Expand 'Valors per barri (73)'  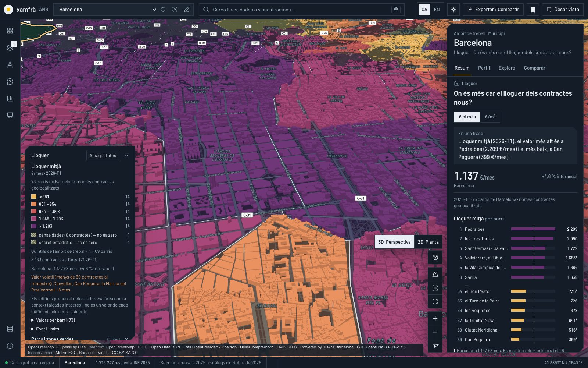53,320
